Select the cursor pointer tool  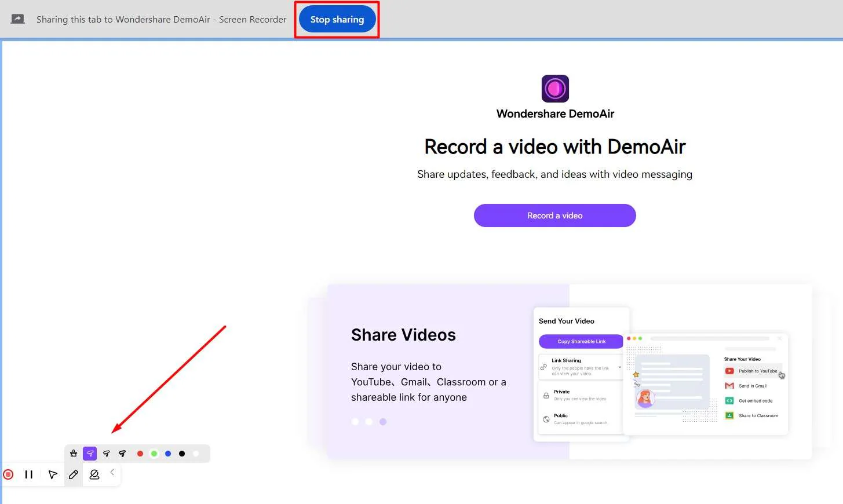click(53, 474)
